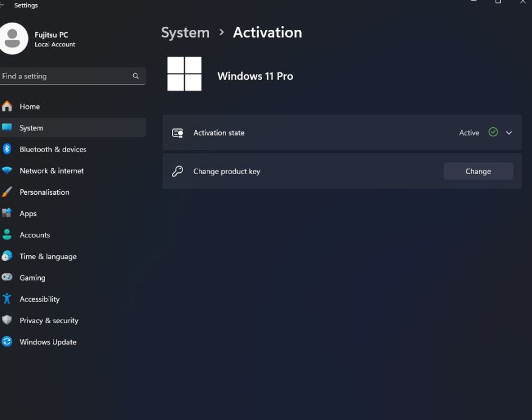Go to Network & internet
Screen dimensions: 532x420
72,170
